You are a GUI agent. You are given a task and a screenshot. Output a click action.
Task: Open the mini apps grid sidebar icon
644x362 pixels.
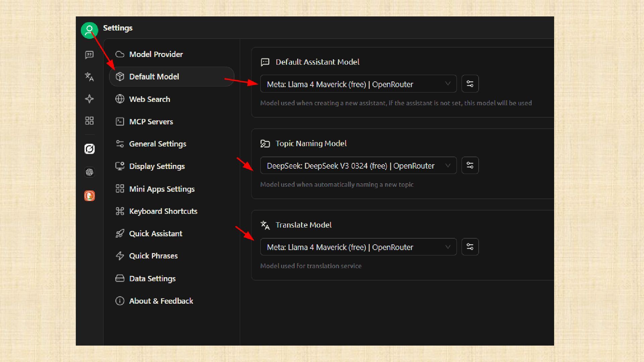pos(89,121)
